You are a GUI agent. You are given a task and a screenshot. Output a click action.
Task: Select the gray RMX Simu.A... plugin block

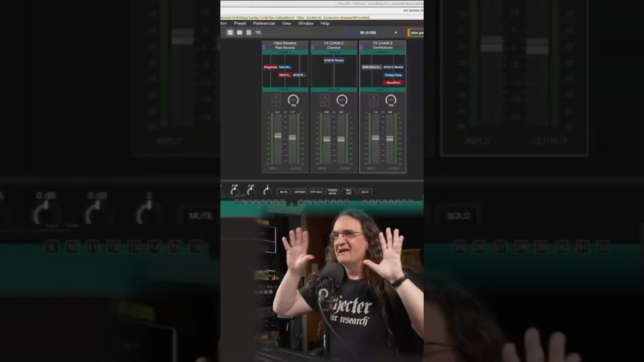[372, 67]
